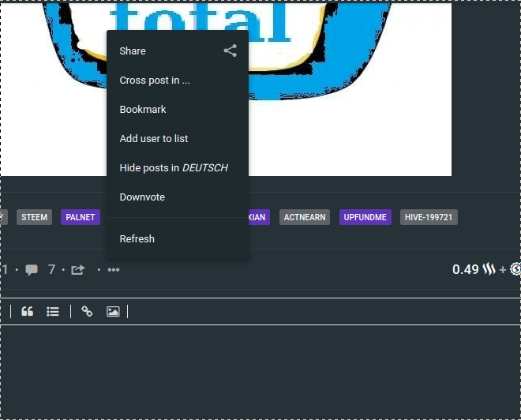This screenshot has height=420, width=521.
Task: Choose Bookmark from the context menu
Action: (x=143, y=109)
